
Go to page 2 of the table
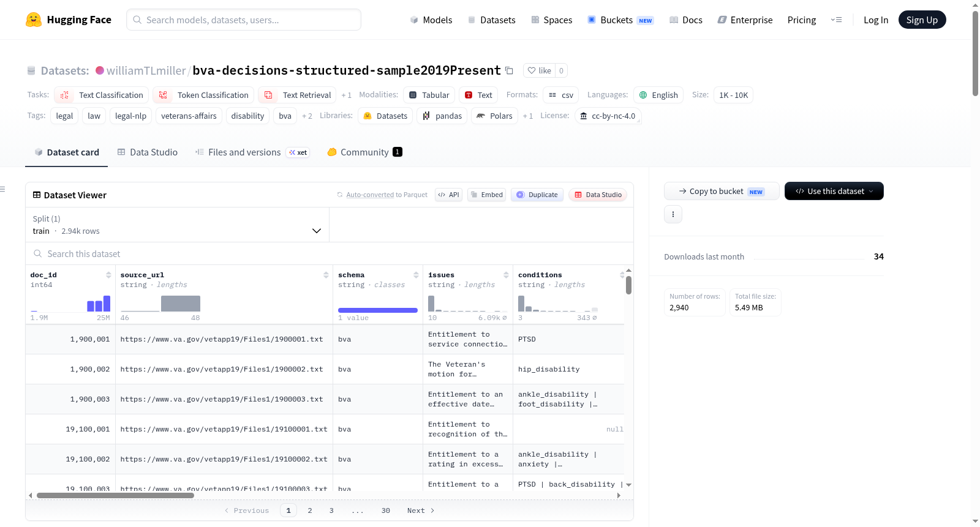click(x=310, y=510)
